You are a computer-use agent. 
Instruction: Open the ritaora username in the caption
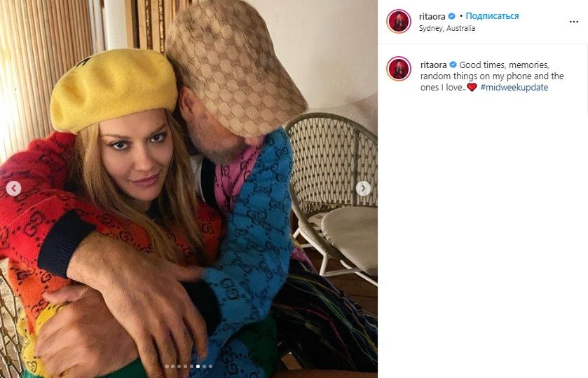pyautogui.click(x=434, y=65)
